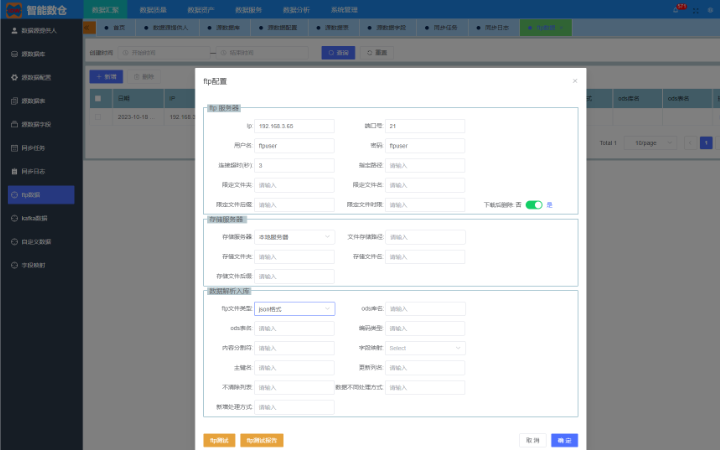The image size is (720, 450).
Task: Click the 字段映射 icon in sidebar
Action: [x=14, y=265]
